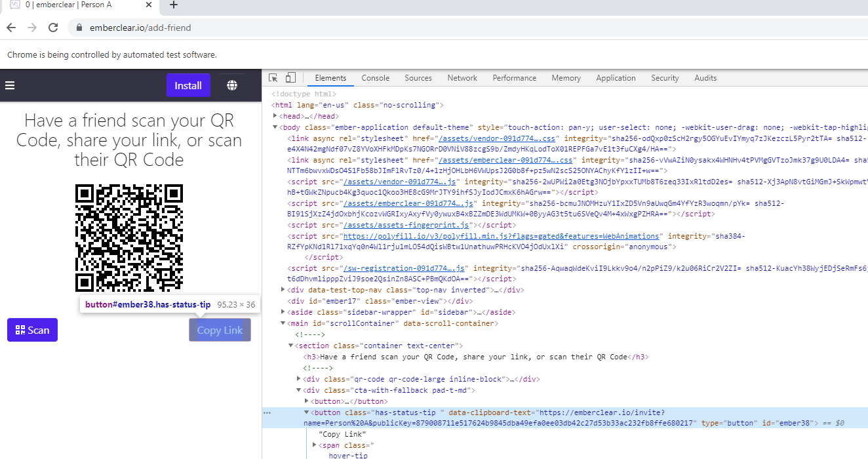
Task: Click the browser back arrow
Action: (x=11, y=28)
